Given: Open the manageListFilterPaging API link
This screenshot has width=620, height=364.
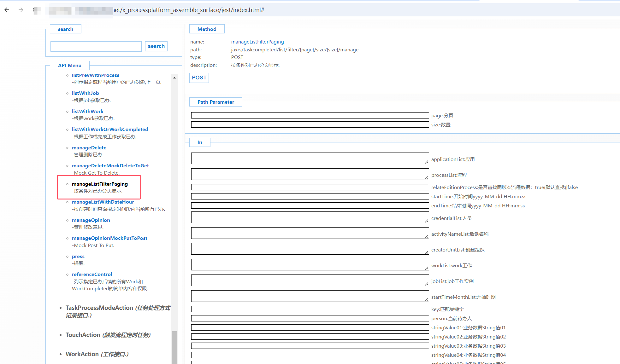Looking at the screenshot, I should 100,184.
